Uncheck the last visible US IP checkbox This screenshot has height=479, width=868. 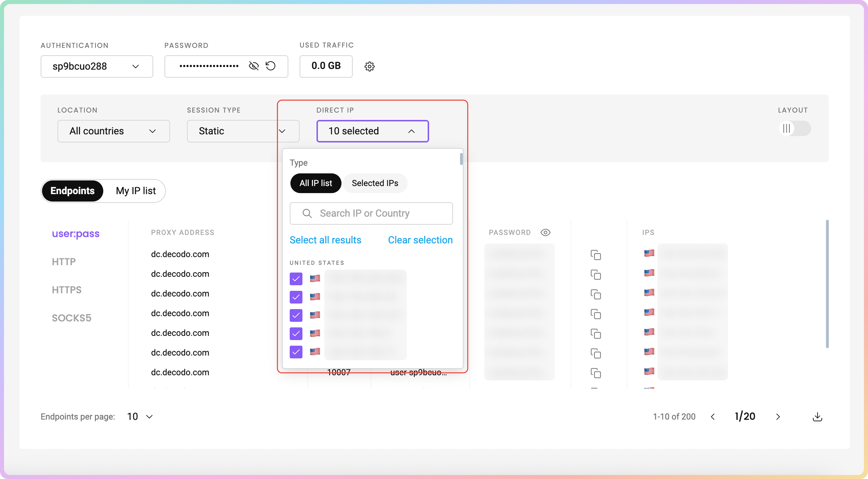(296, 352)
